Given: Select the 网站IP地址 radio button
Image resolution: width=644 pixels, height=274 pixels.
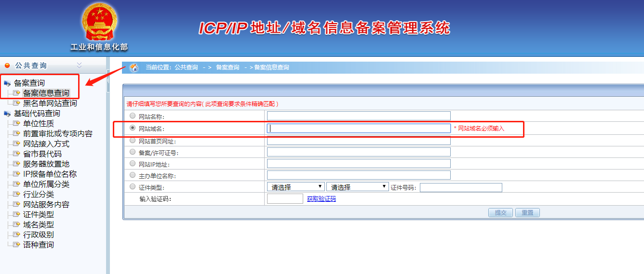Looking at the screenshot, I should [x=133, y=164].
